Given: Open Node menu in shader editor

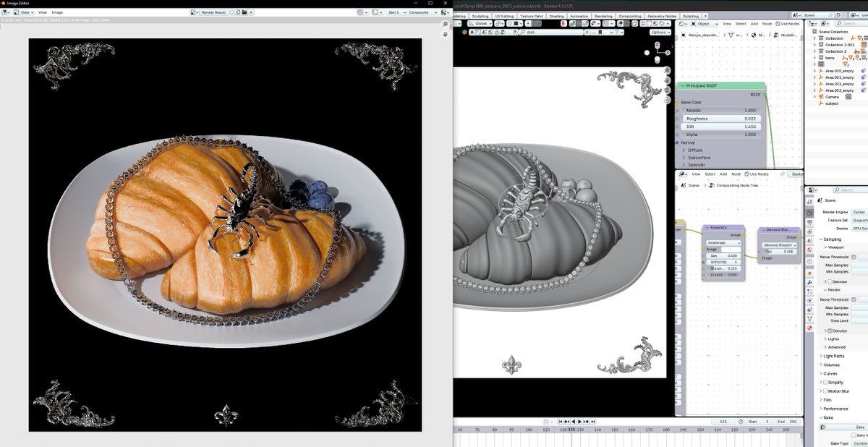Looking at the screenshot, I should coord(767,24).
